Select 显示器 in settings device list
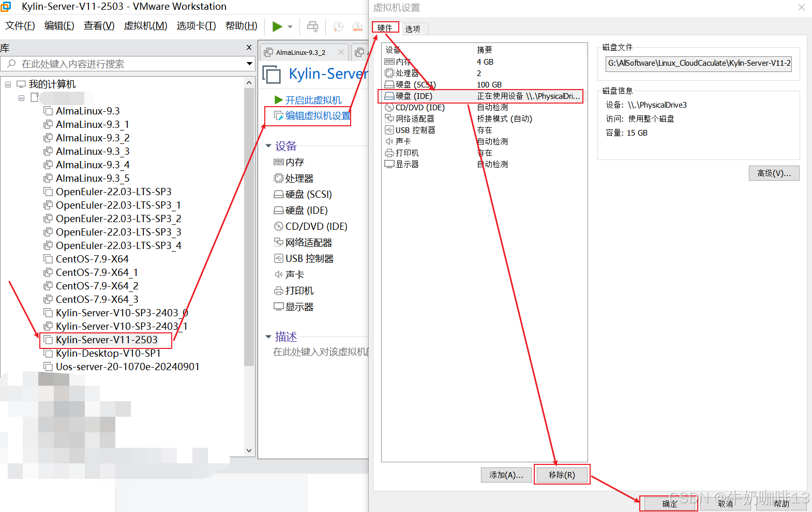 pos(484,164)
